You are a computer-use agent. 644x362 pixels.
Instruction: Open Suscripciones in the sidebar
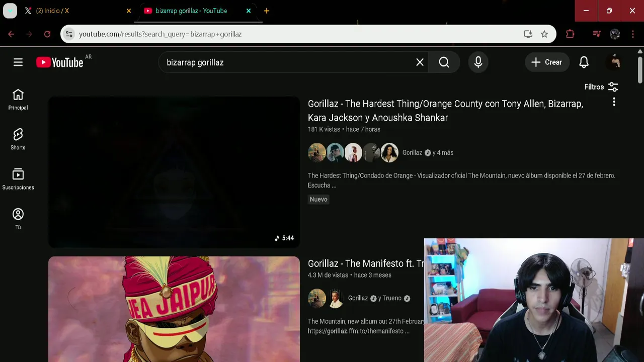pyautogui.click(x=18, y=179)
